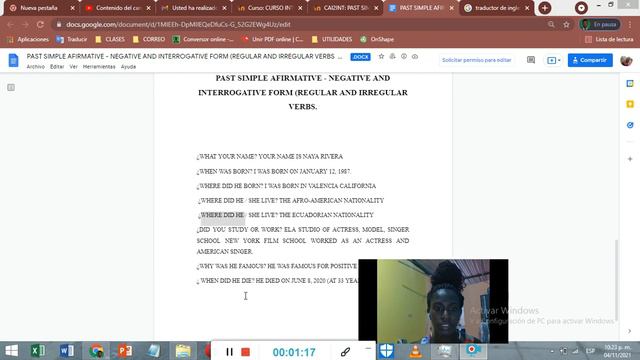Check document status via the cloud icon

pos(415,56)
